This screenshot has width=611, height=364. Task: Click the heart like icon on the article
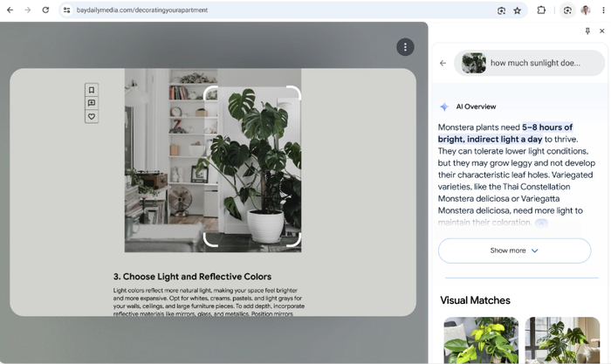(92, 116)
